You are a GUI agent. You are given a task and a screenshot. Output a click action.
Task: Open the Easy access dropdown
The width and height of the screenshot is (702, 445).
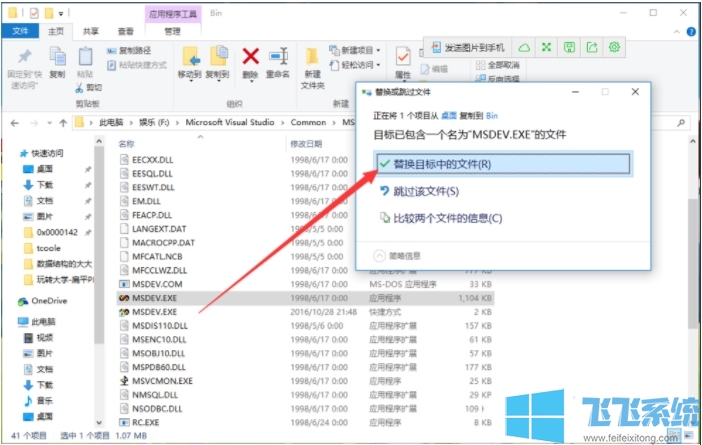click(355, 65)
